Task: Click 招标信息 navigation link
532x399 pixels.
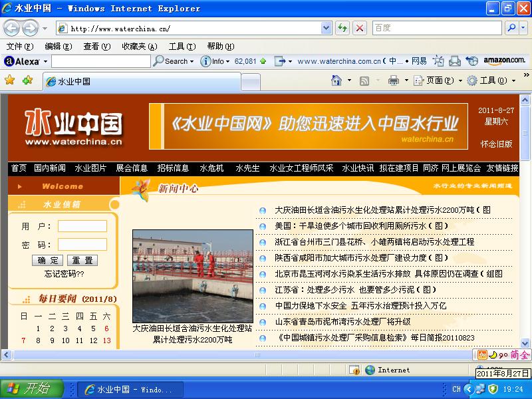Action: 173,168
